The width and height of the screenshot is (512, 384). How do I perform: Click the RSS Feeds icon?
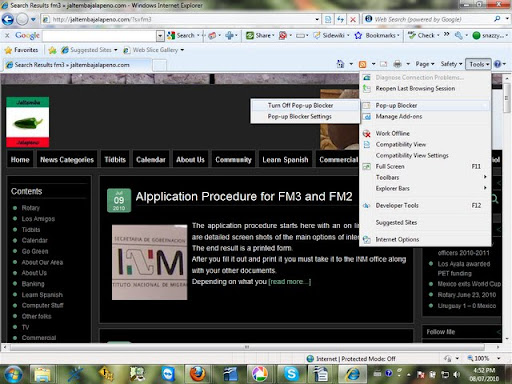pyautogui.click(x=362, y=64)
